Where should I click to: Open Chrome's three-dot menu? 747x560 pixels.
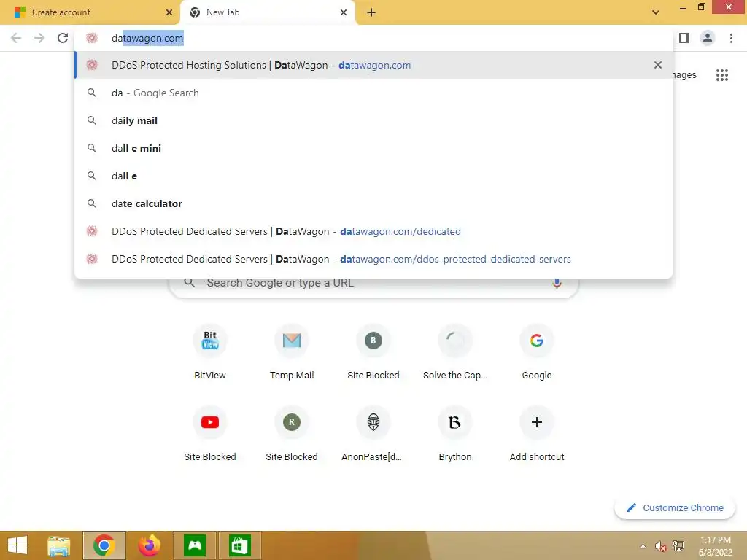pyautogui.click(x=731, y=38)
